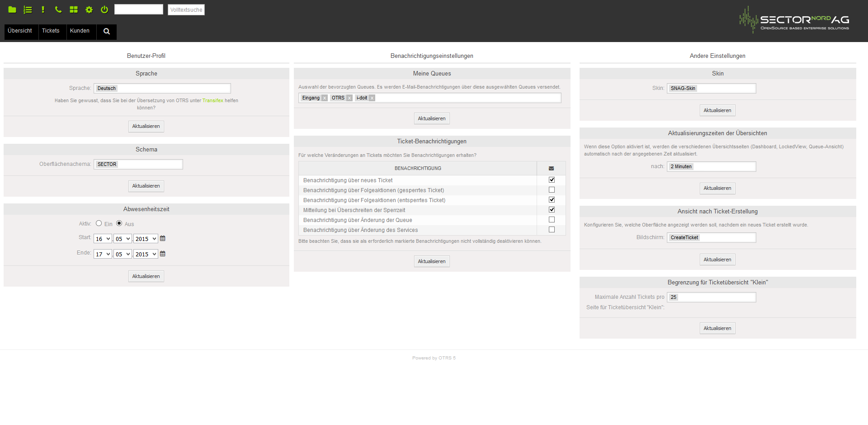
Task: Open the Sprache selection field with Deutsch
Action: (162, 88)
